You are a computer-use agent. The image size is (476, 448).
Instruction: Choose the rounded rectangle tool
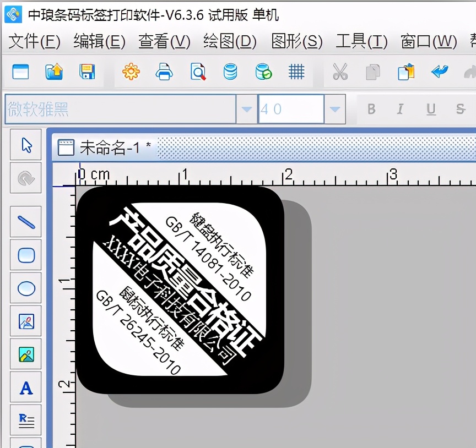pyautogui.click(x=25, y=255)
